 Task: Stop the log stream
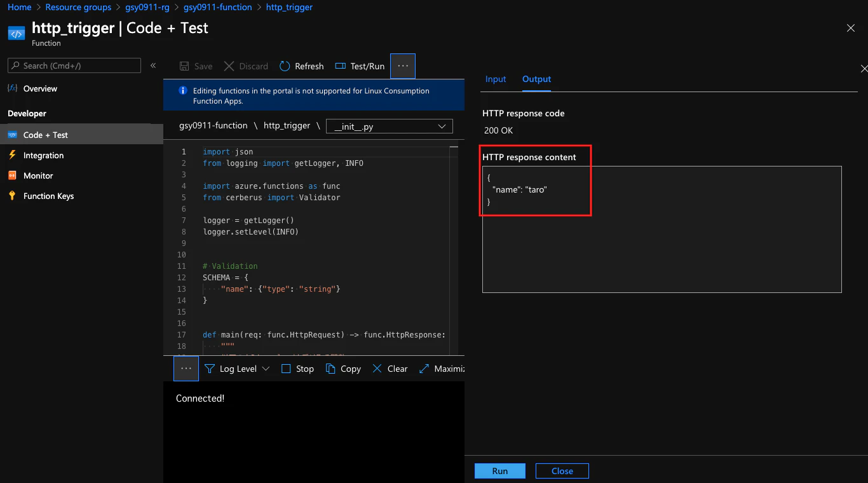[x=297, y=369]
